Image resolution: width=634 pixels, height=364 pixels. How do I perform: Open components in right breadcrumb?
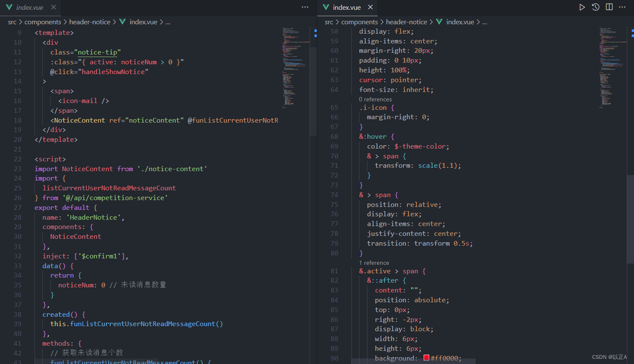pos(360,22)
